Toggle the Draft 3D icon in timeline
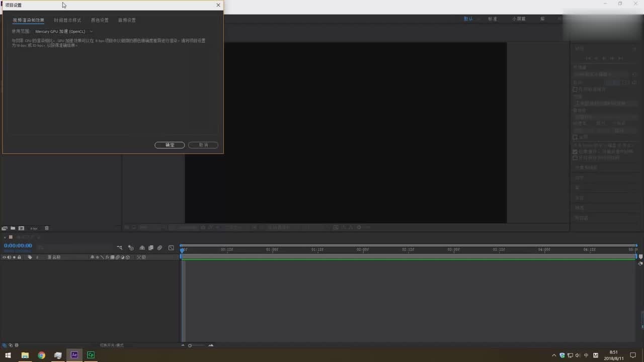The width and height of the screenshot is (644, 362). (131, 248)
